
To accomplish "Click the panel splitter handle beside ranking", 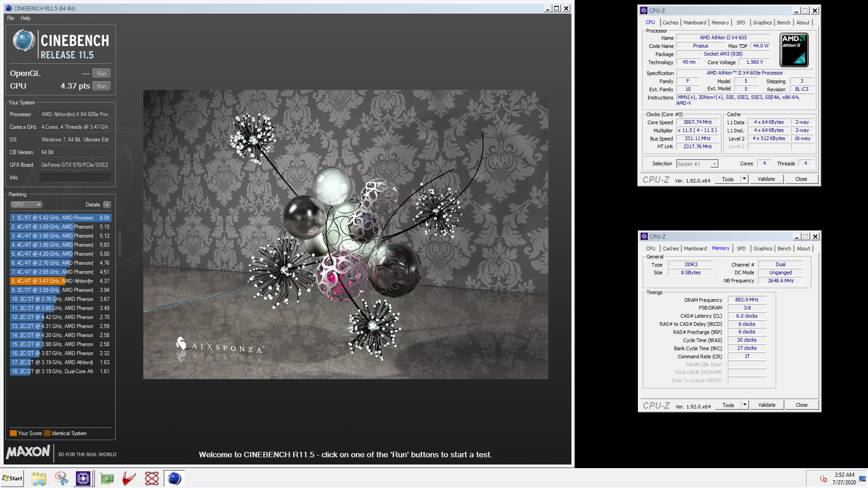I will (119, 244).
